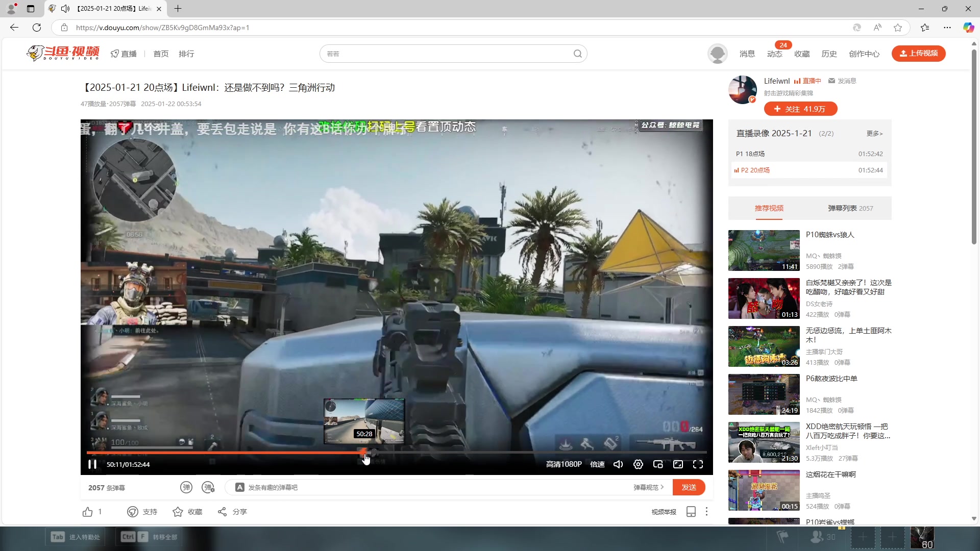Enable picture-in-picture mode icon
Screen dimensions: 980x551
[658, 464]
